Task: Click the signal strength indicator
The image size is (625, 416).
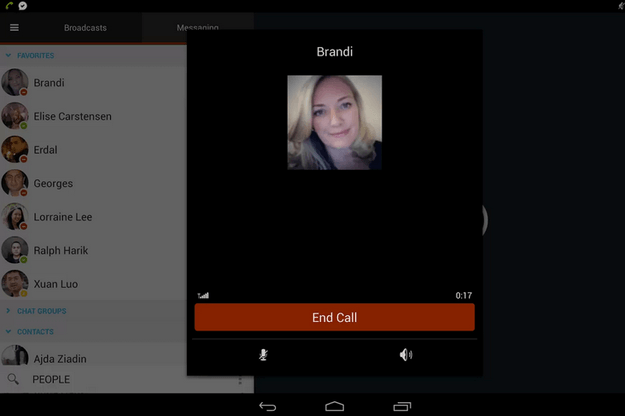Action: coord(203,295)
